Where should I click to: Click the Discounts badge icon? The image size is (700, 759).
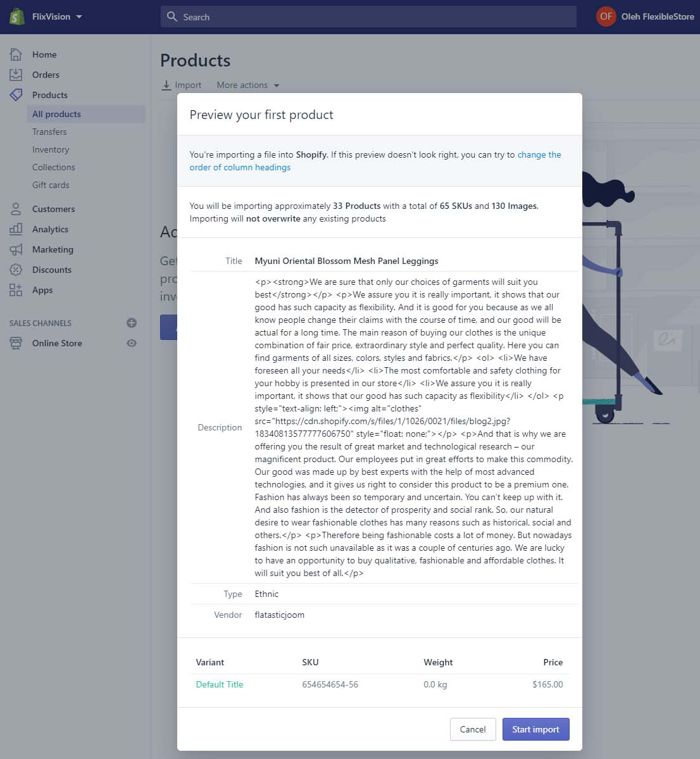(x=16, y=270)
